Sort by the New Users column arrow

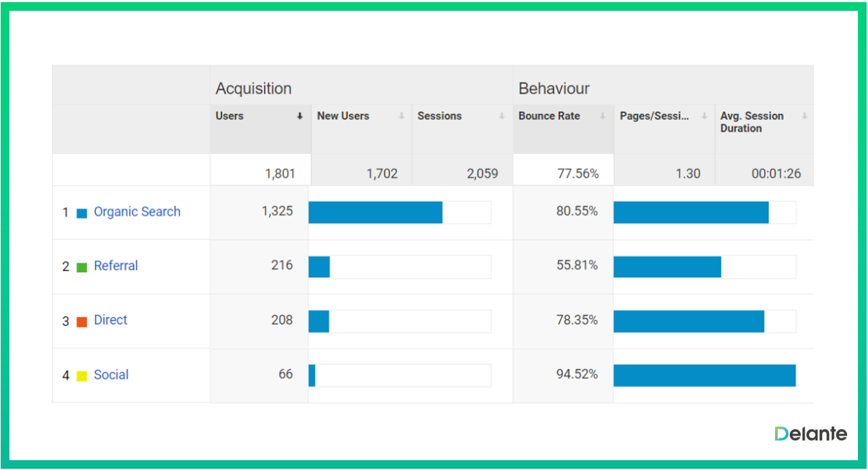tap(401, 116)
